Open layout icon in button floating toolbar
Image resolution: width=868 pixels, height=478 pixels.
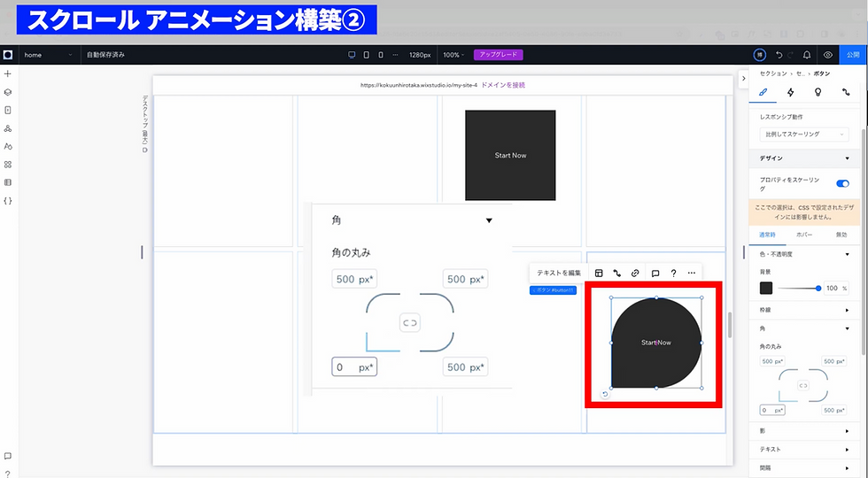click(599, 273)
